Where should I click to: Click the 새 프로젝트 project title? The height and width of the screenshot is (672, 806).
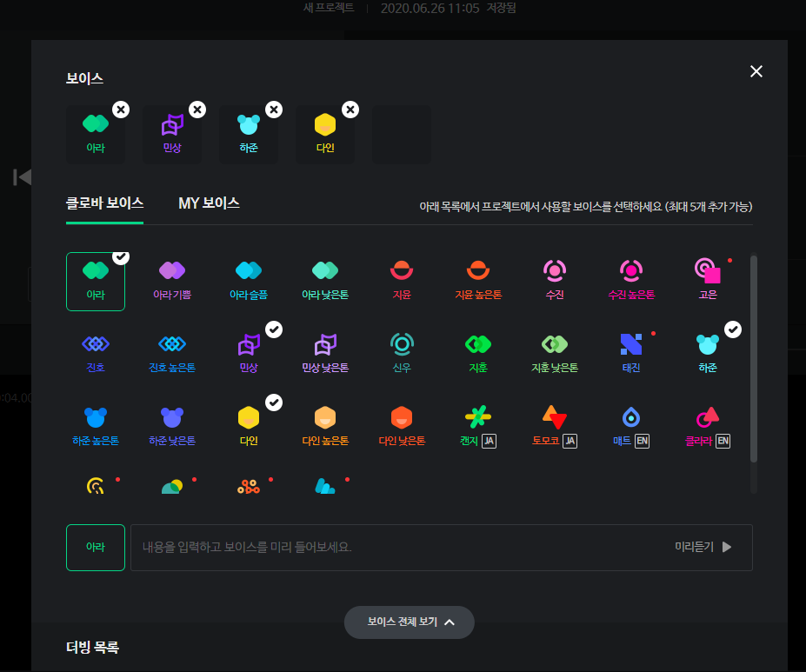(x=329, y=8)
